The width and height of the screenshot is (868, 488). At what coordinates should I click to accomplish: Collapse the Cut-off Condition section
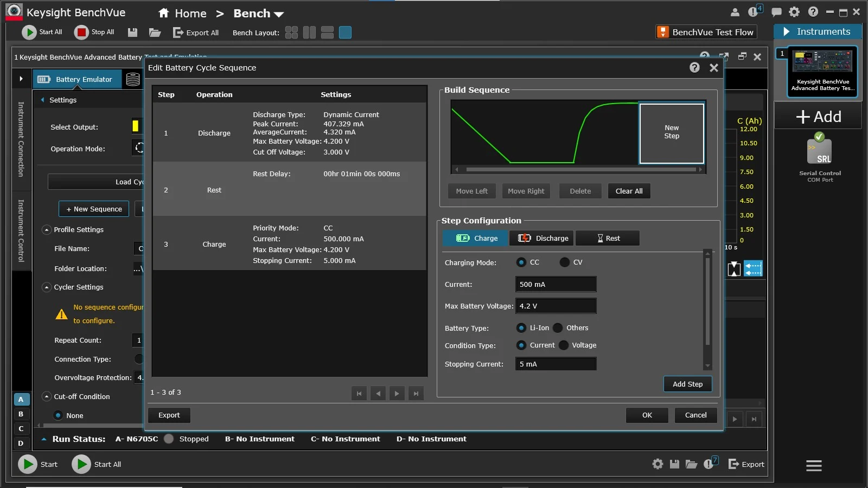(47, 397)
